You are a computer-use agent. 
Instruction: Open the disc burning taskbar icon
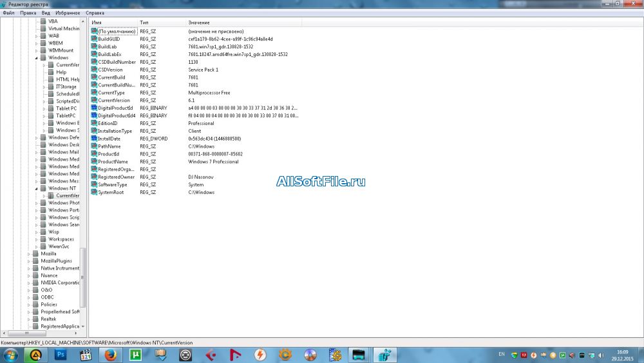pyautogui.click(x=310, y=355)
